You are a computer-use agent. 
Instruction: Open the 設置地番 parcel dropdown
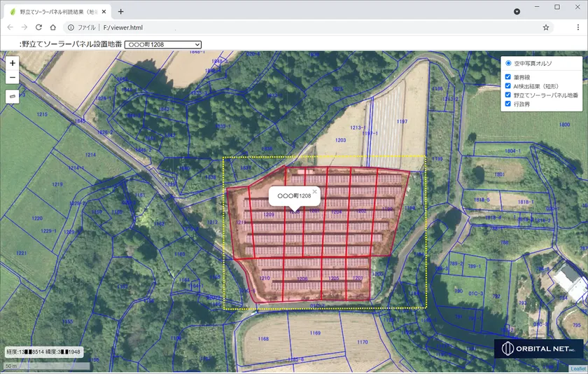click(x=162, y=44)
